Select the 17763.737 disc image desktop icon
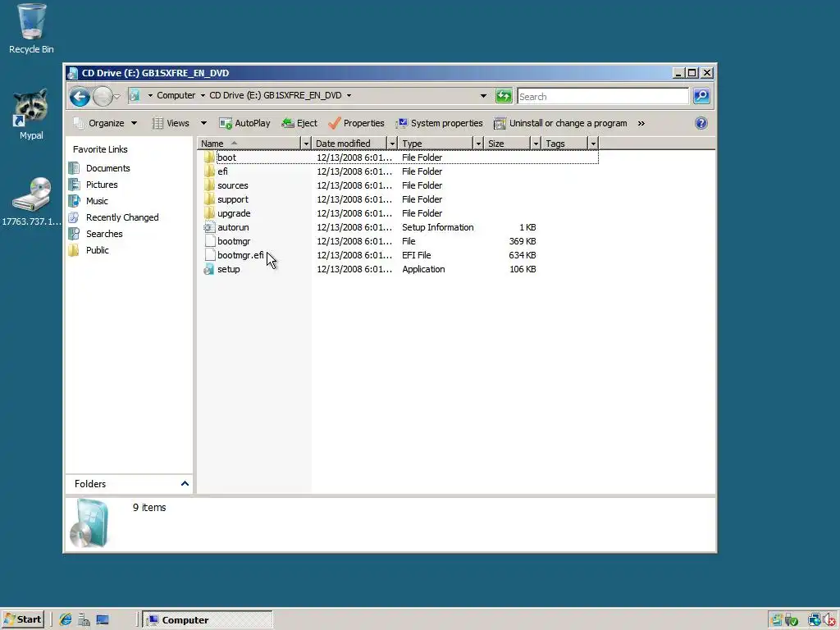Viewport: 840px width, 630px height. (31, 201)
